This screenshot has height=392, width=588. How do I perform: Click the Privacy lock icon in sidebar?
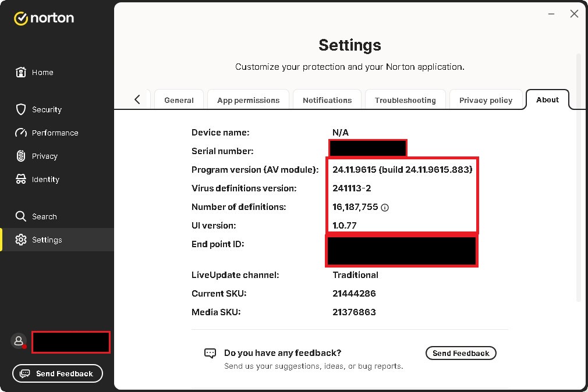pos(21,156)
